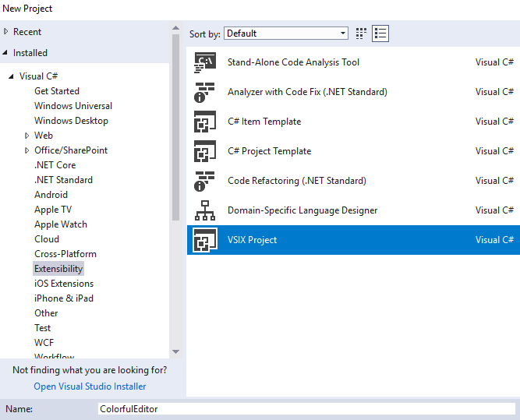Click the C# Project Template icon

point(205,151)
